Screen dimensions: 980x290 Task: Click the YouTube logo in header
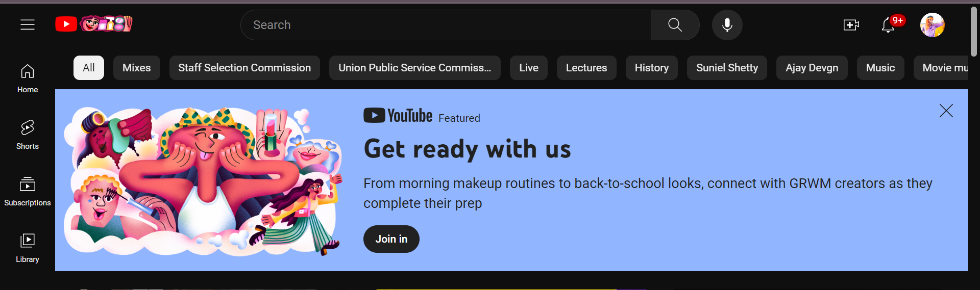click(x=94, y=24)
